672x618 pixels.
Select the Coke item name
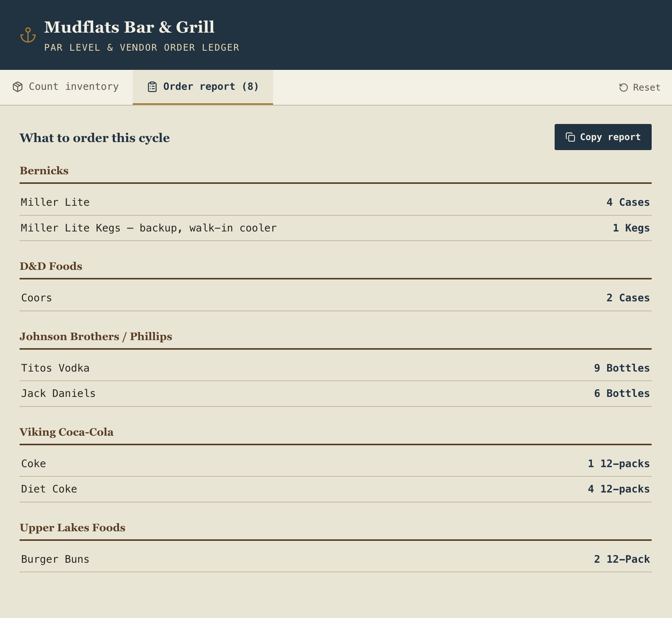tap(33, 464)
